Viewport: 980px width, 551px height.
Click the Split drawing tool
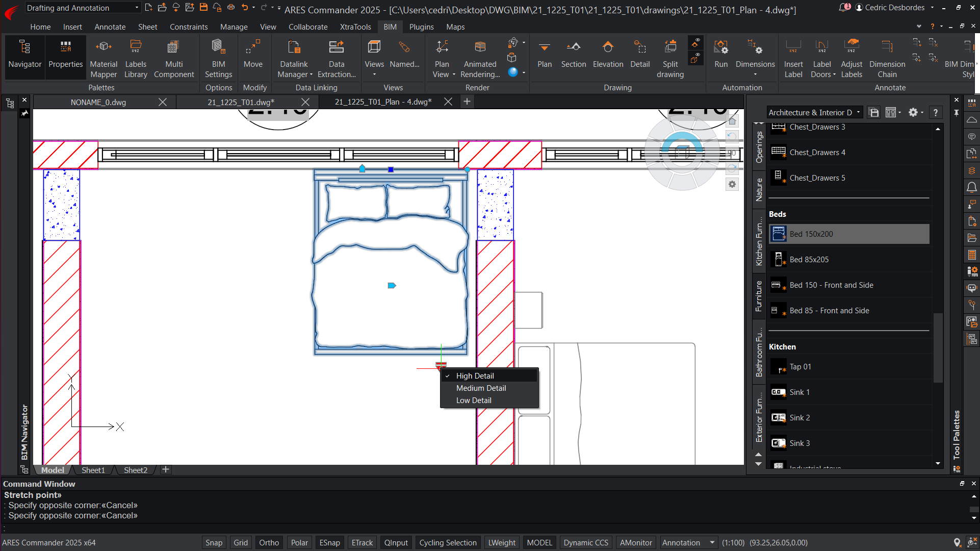pos(670,59)
